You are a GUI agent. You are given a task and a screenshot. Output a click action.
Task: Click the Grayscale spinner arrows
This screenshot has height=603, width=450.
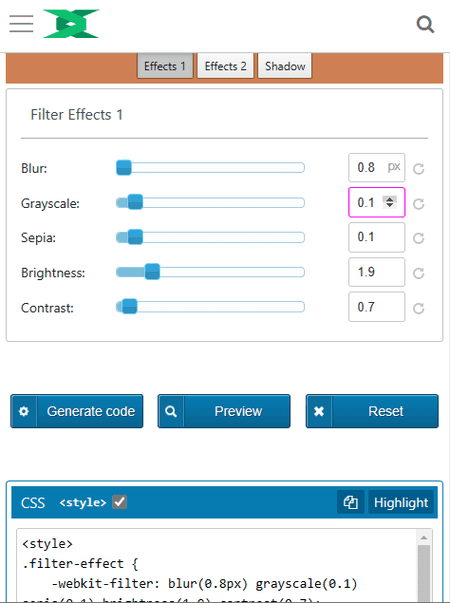tap(390, 202)
